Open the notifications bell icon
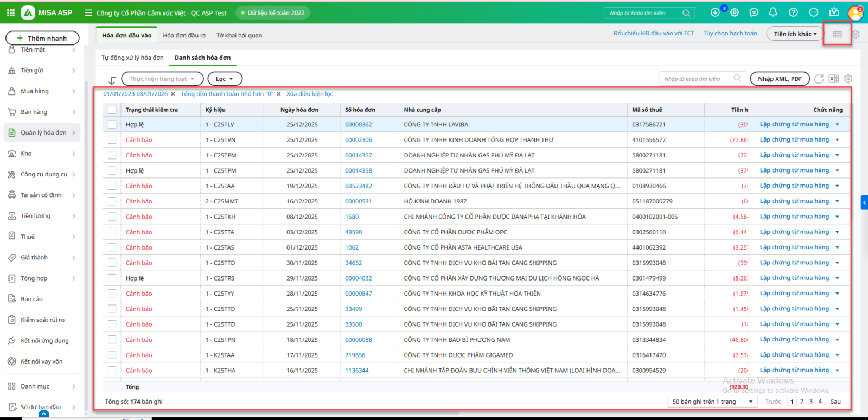The height and width of the screenshot is (420, 868). click(x=773, y=12)
